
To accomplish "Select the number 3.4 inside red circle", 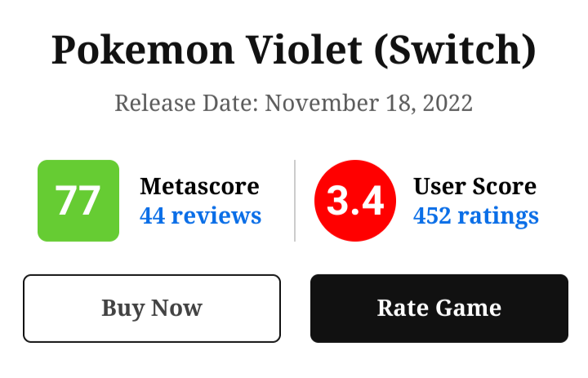I will pos(355,201).
